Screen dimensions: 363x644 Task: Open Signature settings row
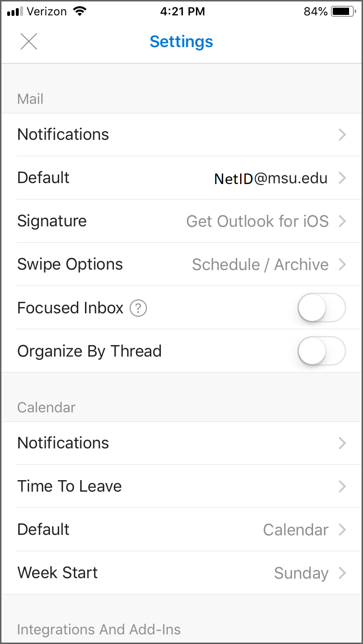pyautogui.click(x=52, y=221)
